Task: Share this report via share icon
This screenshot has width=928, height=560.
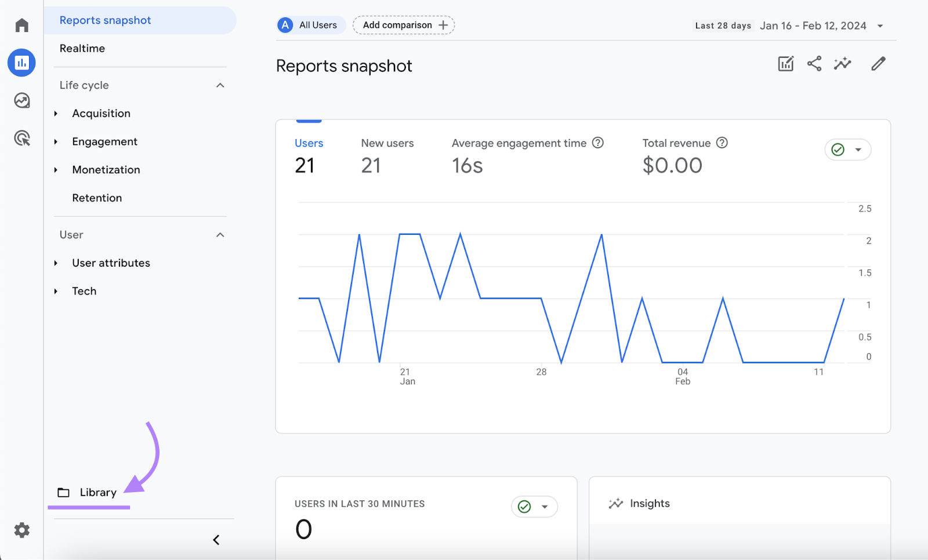Action: click(x=814, y=64)
